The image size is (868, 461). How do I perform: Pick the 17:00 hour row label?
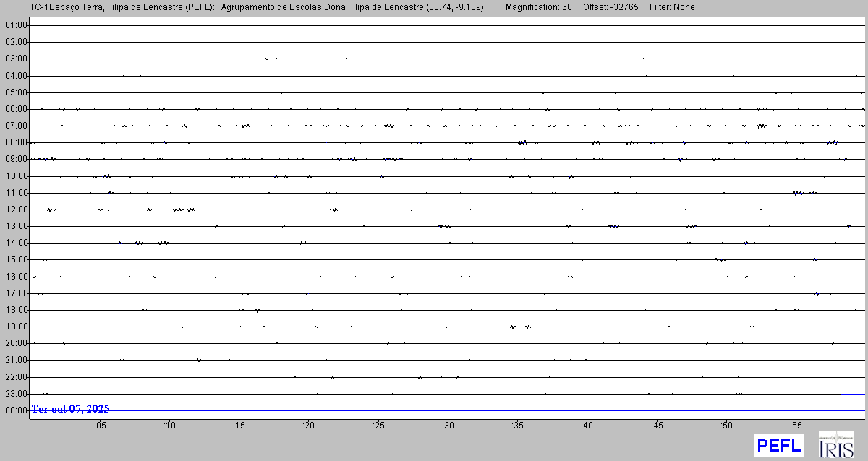tap(15, 293)
